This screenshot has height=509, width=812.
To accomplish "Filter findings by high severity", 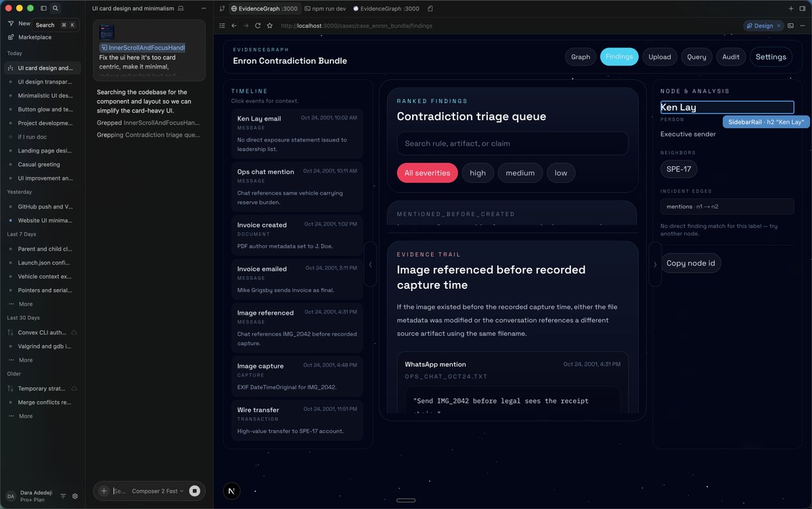I will pos(478,173).
